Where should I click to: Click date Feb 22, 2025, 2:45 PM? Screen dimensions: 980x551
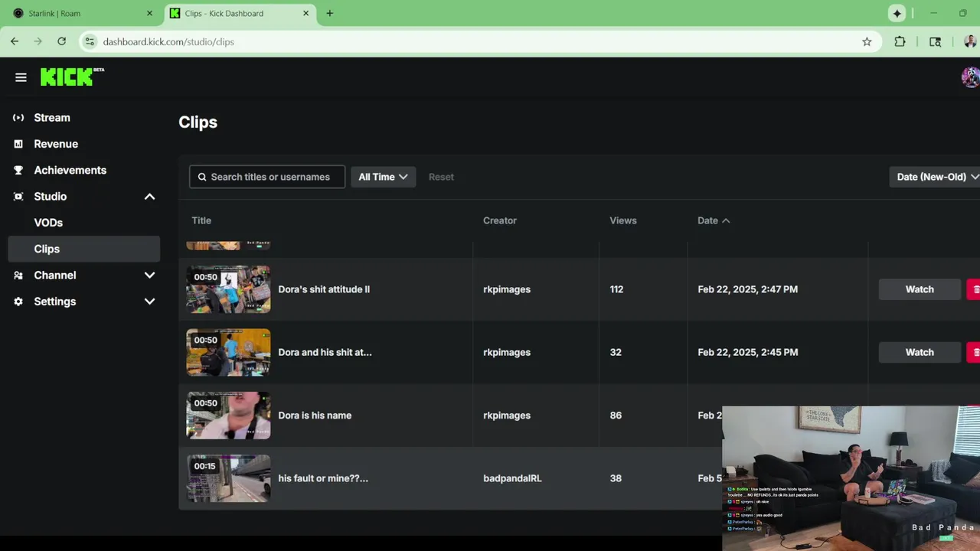click(747, 352)
